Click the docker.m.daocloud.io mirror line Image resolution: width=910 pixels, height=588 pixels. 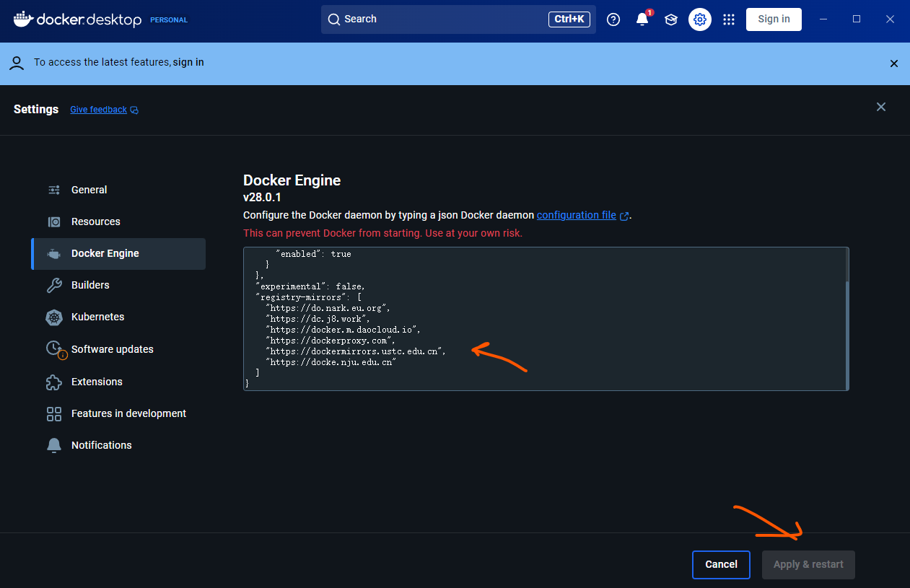pyautogui.click(x=343, y=330)
